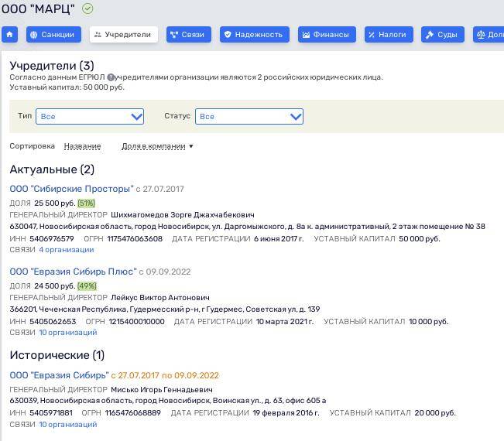Open the Суды tab

pos(442,35)
